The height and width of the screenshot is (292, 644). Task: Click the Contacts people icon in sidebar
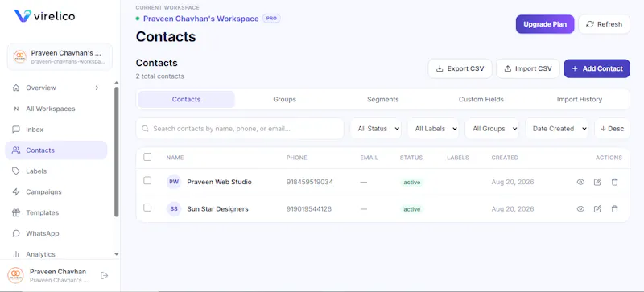coord(16,150)
